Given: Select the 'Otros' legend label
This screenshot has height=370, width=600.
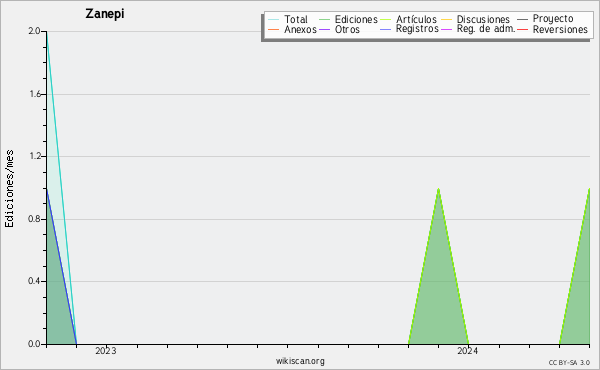Looking at the screenshot, I should (347, 29).
